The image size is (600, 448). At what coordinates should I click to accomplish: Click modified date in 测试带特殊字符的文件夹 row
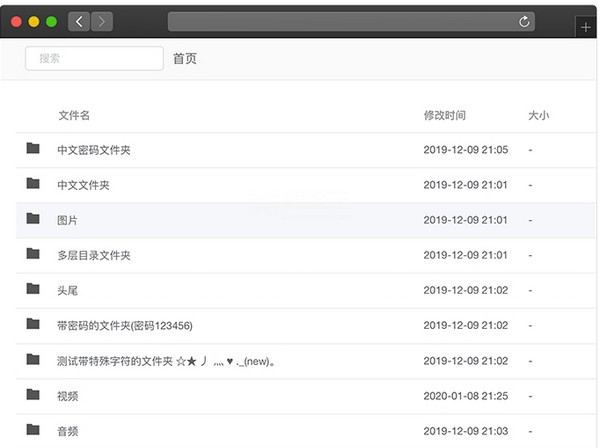[466, 361]
